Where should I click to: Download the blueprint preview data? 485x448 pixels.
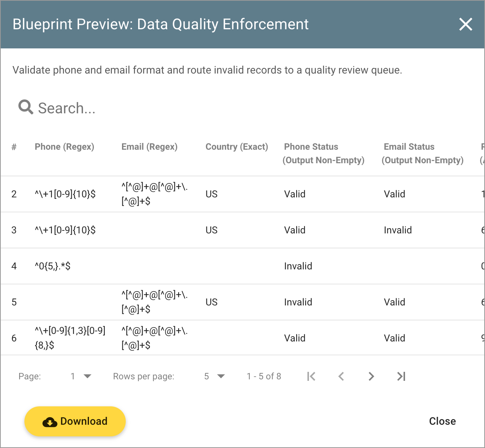tap(75, 421)
